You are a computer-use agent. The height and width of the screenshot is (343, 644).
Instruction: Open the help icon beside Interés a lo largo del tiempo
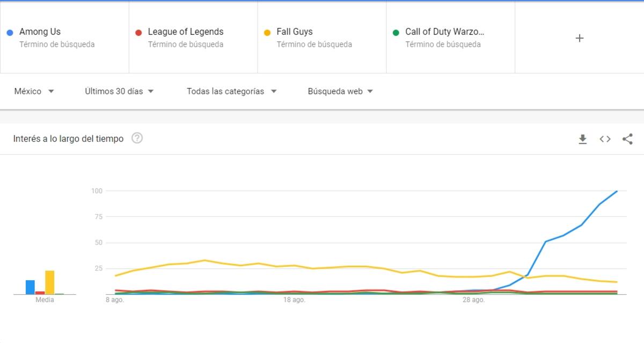tap(137, 138)
